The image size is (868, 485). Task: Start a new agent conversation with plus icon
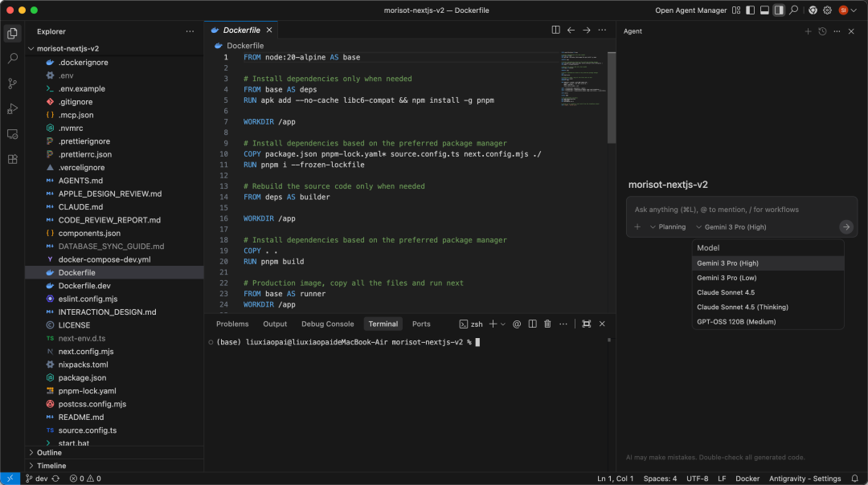[x=808, y=31]
